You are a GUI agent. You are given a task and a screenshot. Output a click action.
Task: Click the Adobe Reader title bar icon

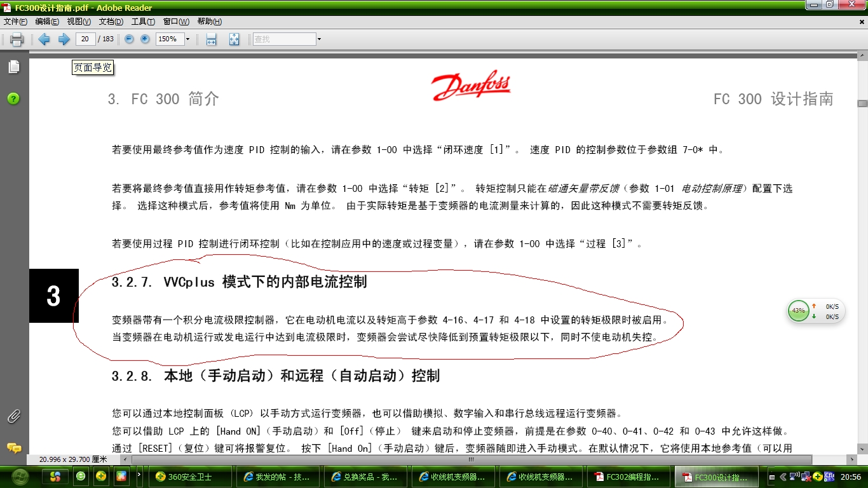coord(6,8)
